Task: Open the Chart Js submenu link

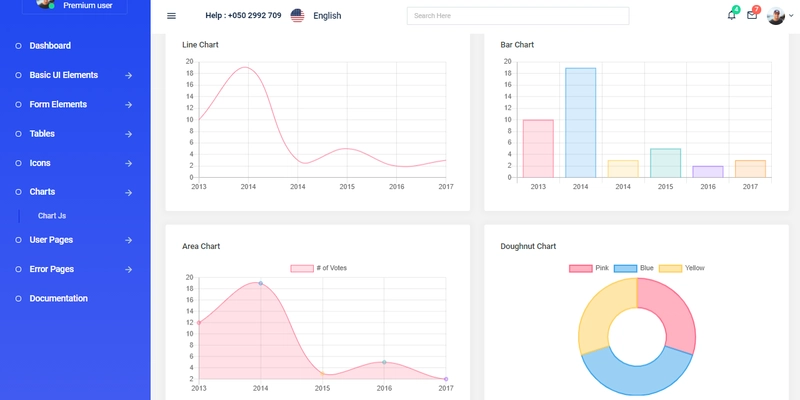Action: click(x=52, y=216)
